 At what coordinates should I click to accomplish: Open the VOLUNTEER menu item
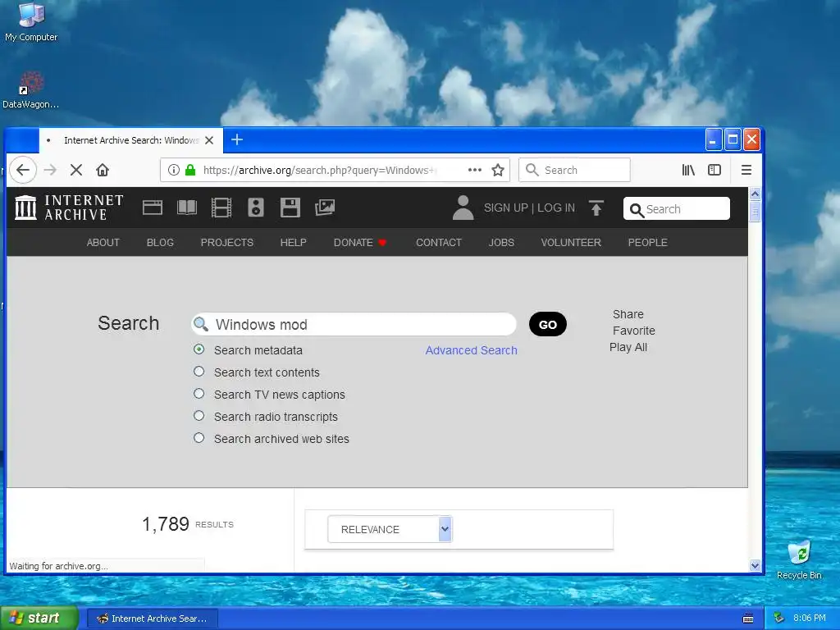571,243
